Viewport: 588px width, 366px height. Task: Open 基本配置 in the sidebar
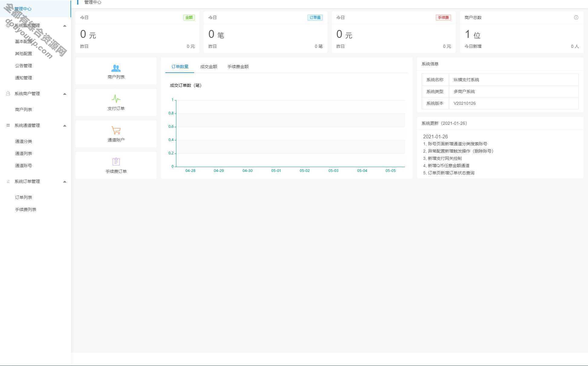[24, 41]
